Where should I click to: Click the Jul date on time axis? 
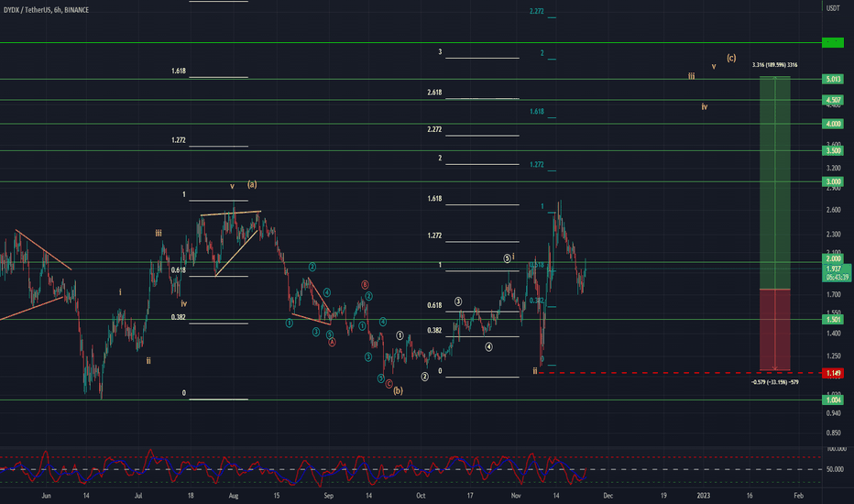click(138, 495)
